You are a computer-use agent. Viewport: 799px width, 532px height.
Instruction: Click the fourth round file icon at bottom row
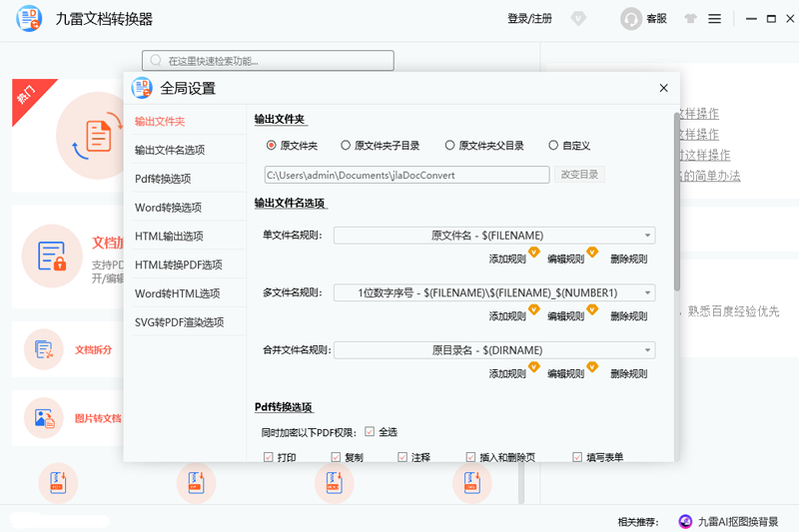471,483
